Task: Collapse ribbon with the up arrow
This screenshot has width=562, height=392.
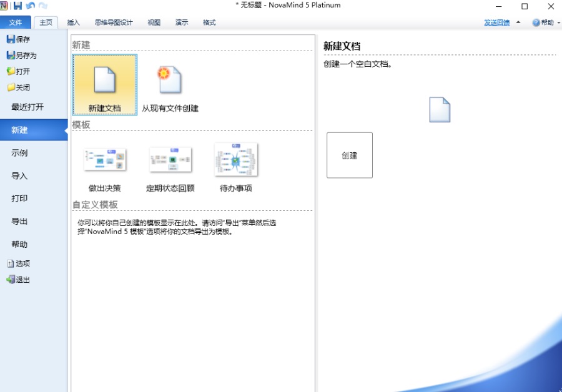Action: coord(518,22)
